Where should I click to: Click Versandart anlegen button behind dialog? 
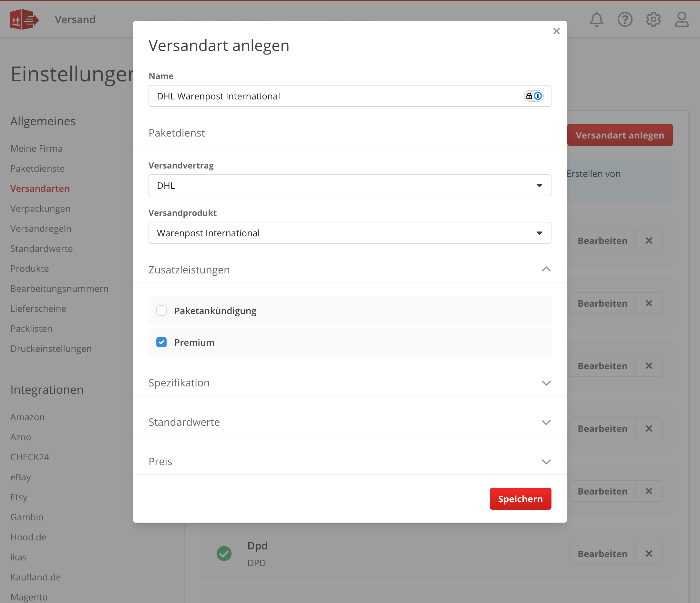pos(620,135)
